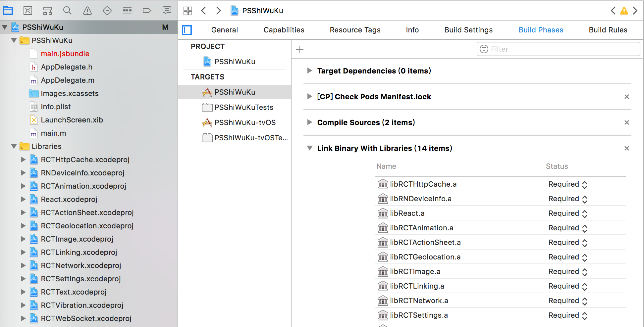Change status of libRCTGeolocation.a from Required
The height and width of the screenshot is (327, 644).
(568, 257)
